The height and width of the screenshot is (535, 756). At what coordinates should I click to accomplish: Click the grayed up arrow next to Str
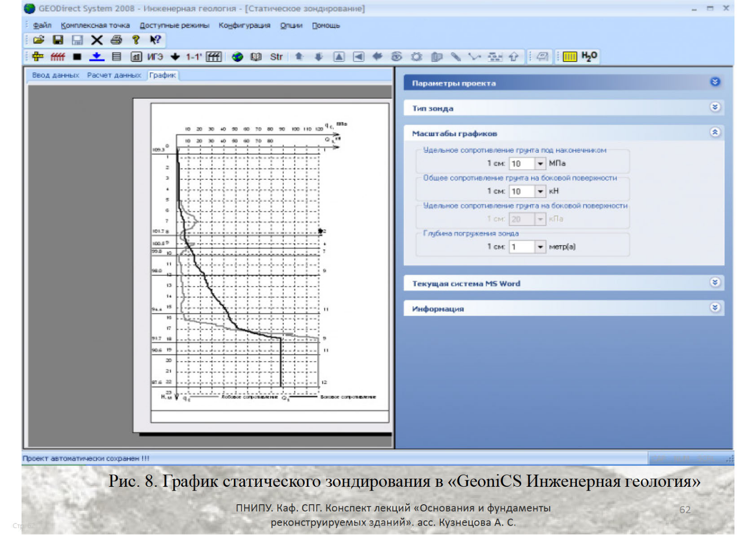(x=299, y=57)
